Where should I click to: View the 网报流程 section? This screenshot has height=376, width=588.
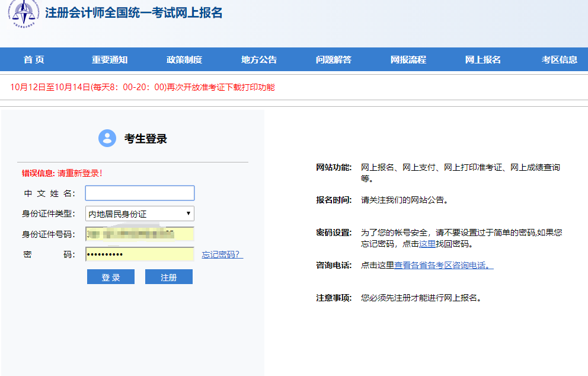(408, 59)
